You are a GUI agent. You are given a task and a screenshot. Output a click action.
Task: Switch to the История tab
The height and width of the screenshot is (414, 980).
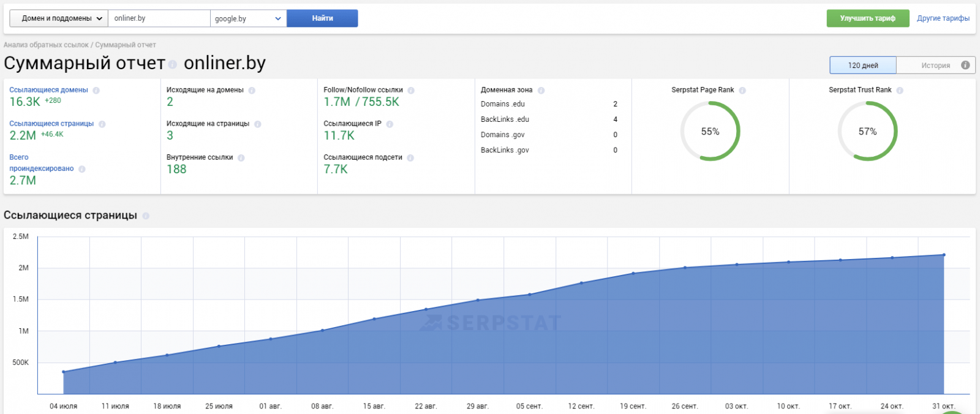935,65
